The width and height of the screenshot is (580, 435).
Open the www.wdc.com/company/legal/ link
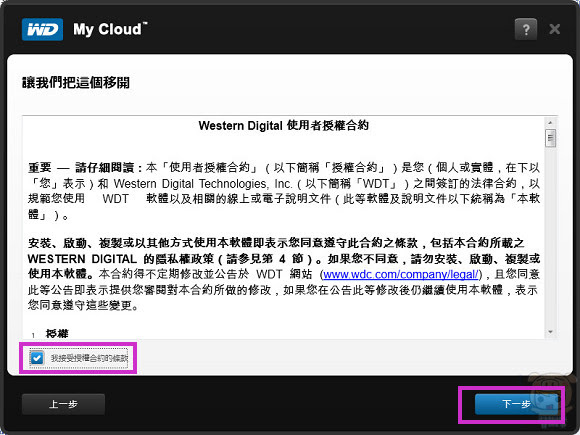tap(401, 274)
